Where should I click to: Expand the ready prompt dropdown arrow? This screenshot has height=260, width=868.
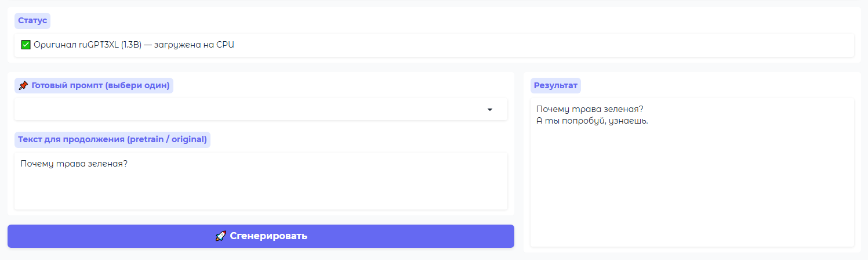click(x=490, y=109)
